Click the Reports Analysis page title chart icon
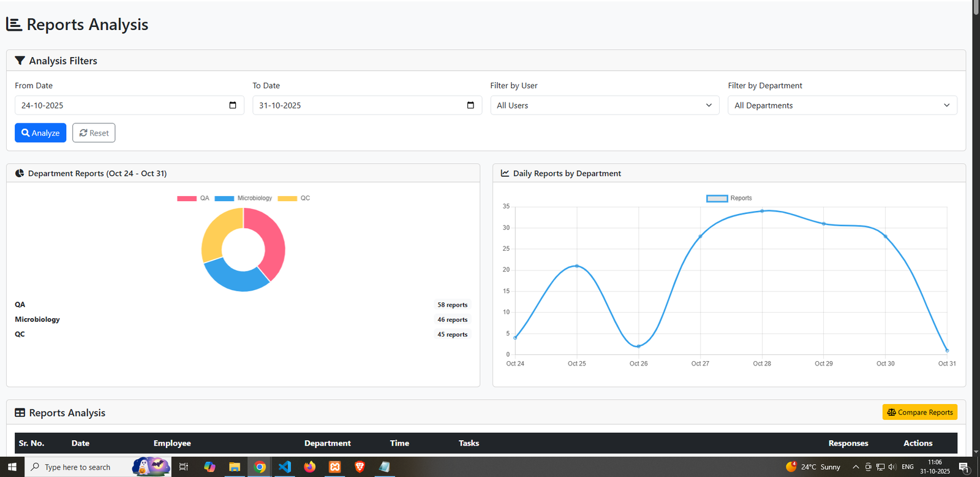The image size is (980, 477). pos(14,25)
